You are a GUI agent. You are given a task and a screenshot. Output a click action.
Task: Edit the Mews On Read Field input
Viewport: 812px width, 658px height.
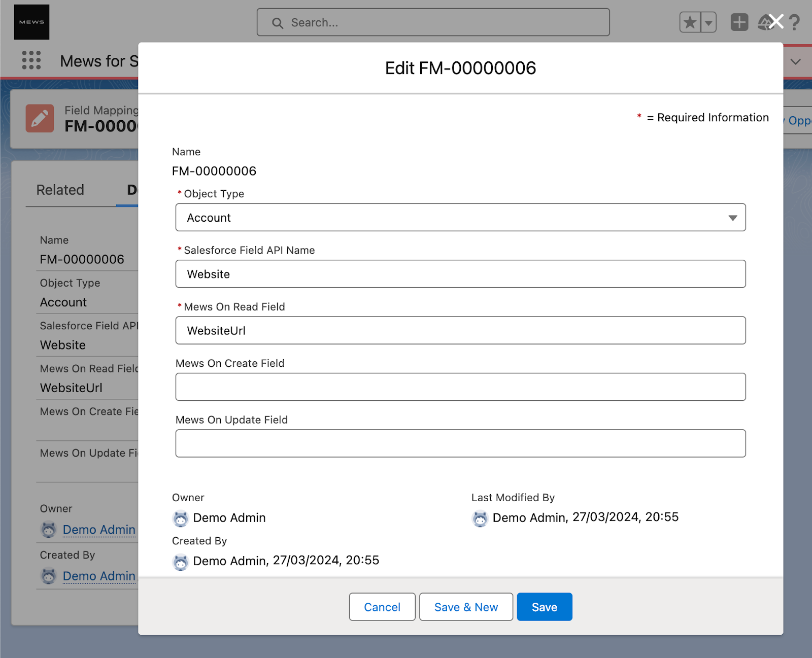click(460, 330)
